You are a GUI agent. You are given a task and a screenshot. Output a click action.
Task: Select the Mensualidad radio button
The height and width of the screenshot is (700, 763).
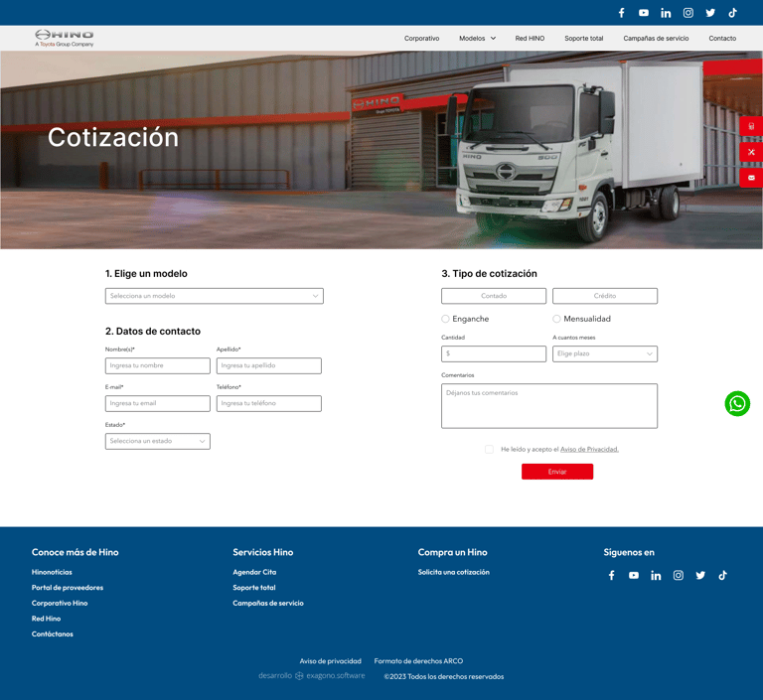(556, 319)
